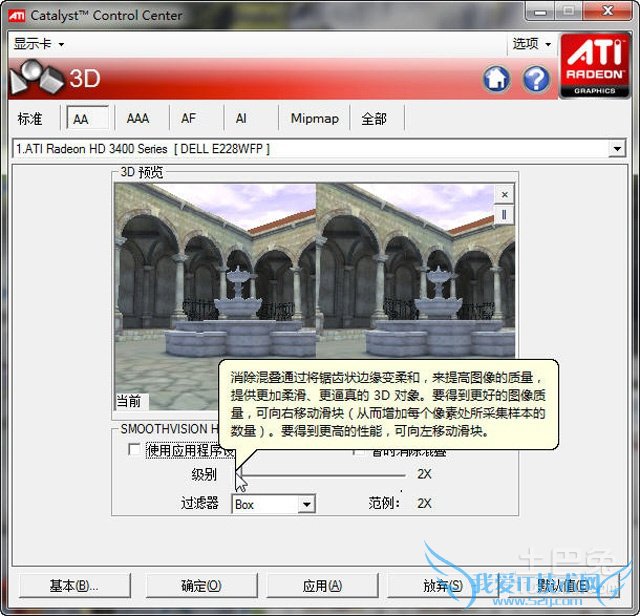Open the 选项 dropdown menu
This screenshot has width=640, height=616.
click(x=531, y=43)
